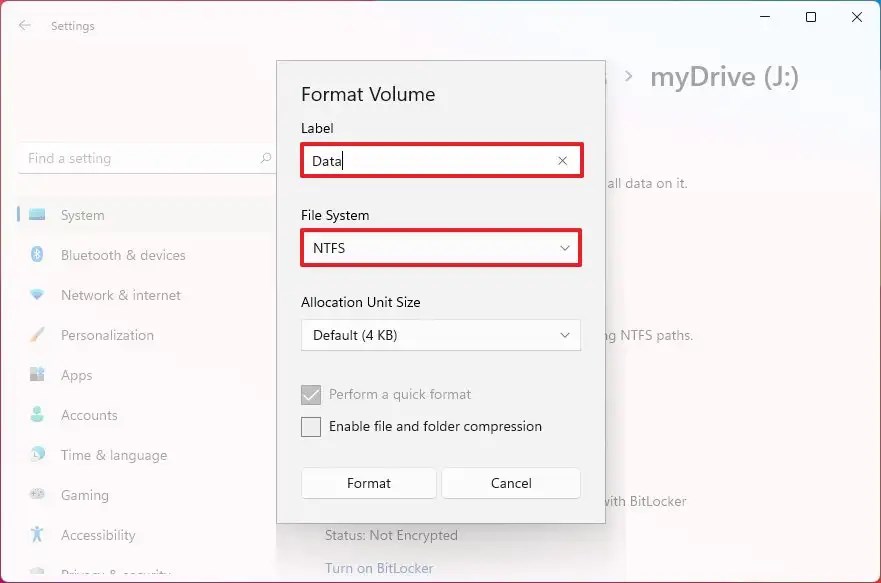Image resolution: width=881 pixels, height=583 pixels.
Task: Click the Gaming controller icon
Action: (x=37, y=495)
